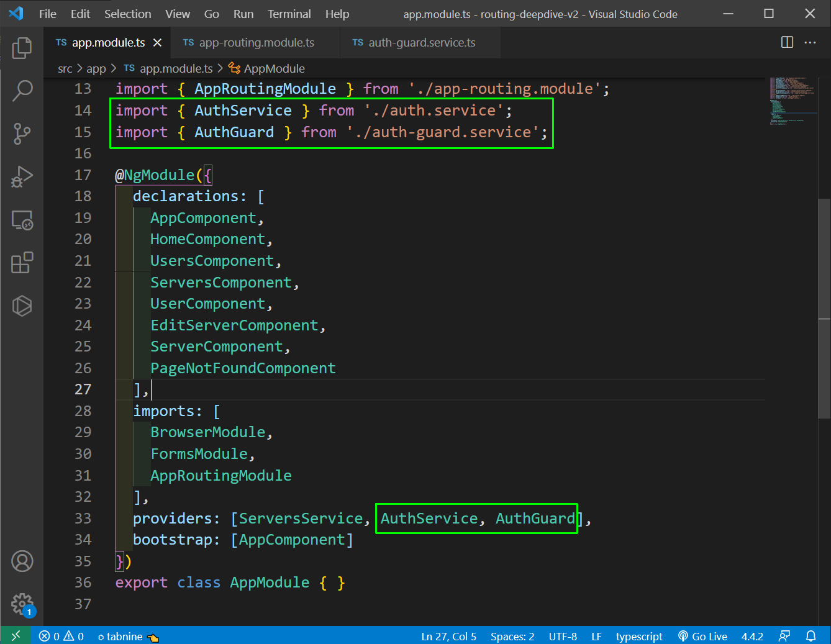831x644 pixels.
Task: Click the bootstrap property on line 34
Action: (172, 540)
